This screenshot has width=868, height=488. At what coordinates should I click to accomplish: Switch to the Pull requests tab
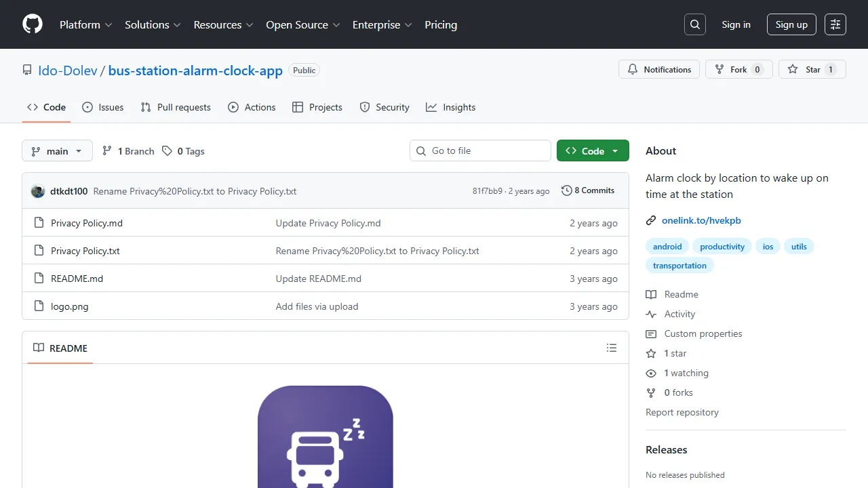pyautogui.click(x=176, y=107)
